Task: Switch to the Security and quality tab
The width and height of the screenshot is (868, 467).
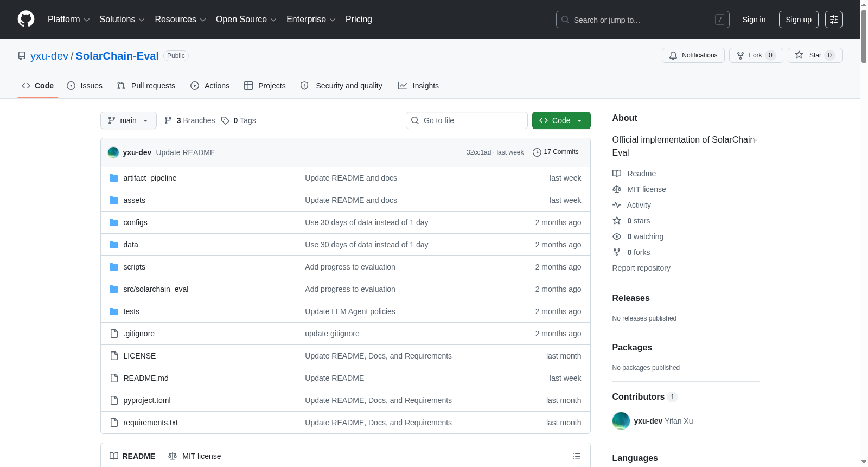Action: click(341, 86)
